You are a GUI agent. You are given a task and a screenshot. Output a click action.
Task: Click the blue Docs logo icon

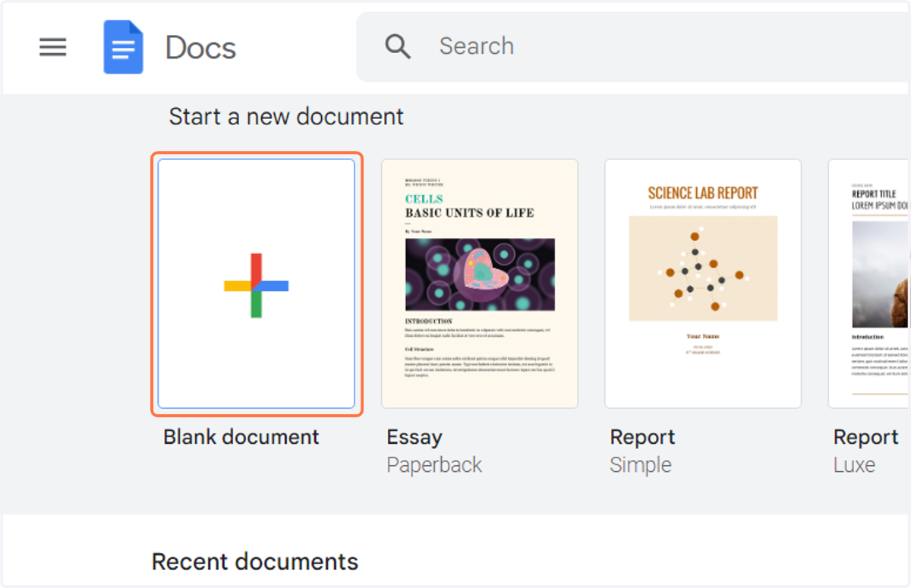point(124,47)
